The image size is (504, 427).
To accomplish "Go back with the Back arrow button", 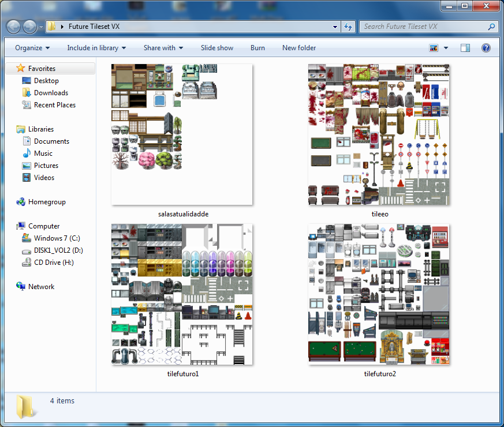I will [x=13, y=27].
